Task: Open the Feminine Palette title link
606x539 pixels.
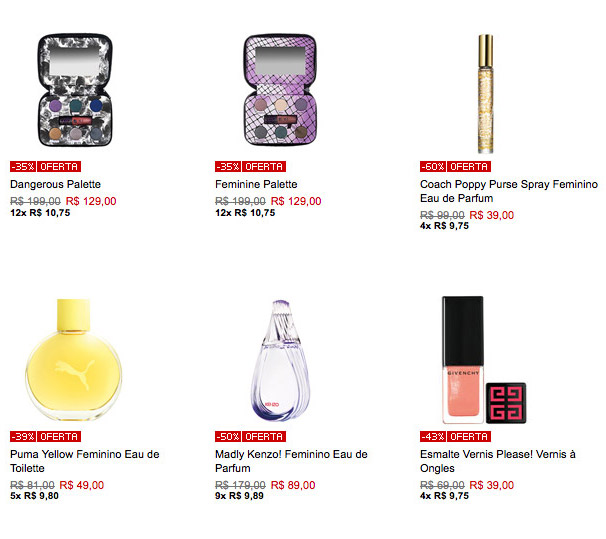Action: tap(256, 184)
